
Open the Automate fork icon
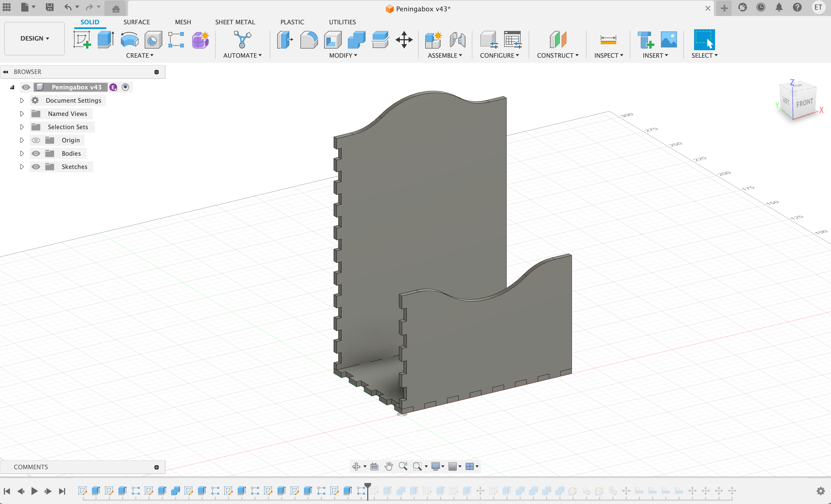pyautogui.click(x=242, y=40)
